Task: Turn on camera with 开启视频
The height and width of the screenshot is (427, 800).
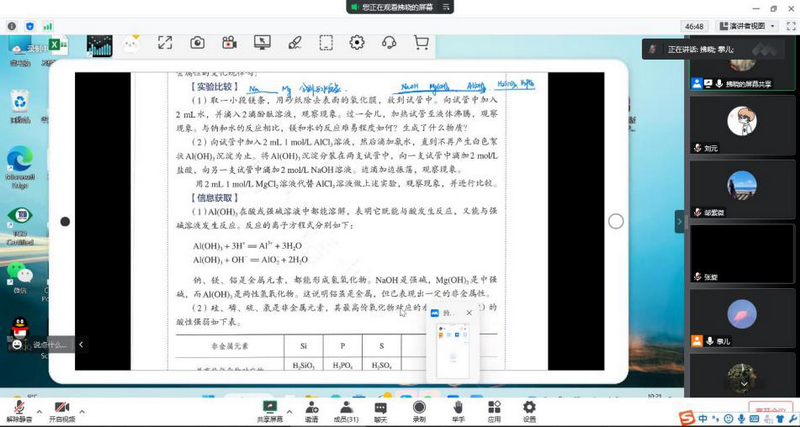Action: click(61, 409)
